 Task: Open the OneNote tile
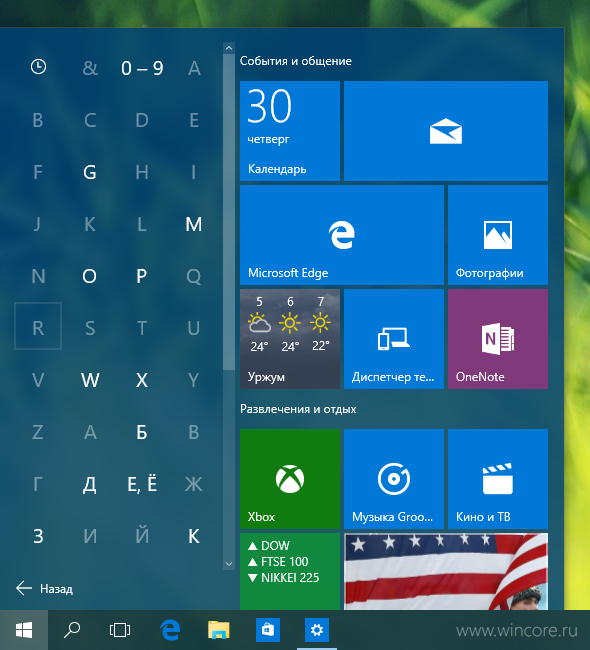(498, 339)
